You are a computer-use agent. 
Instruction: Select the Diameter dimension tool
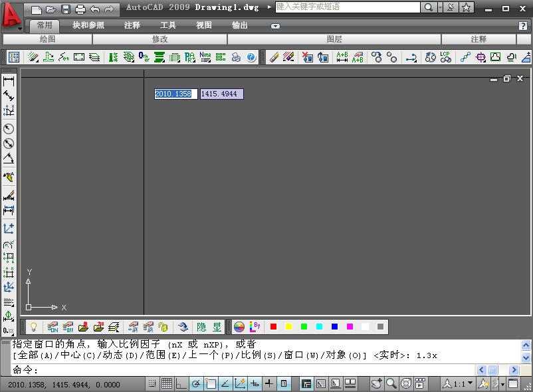click(x=9, y=144)
